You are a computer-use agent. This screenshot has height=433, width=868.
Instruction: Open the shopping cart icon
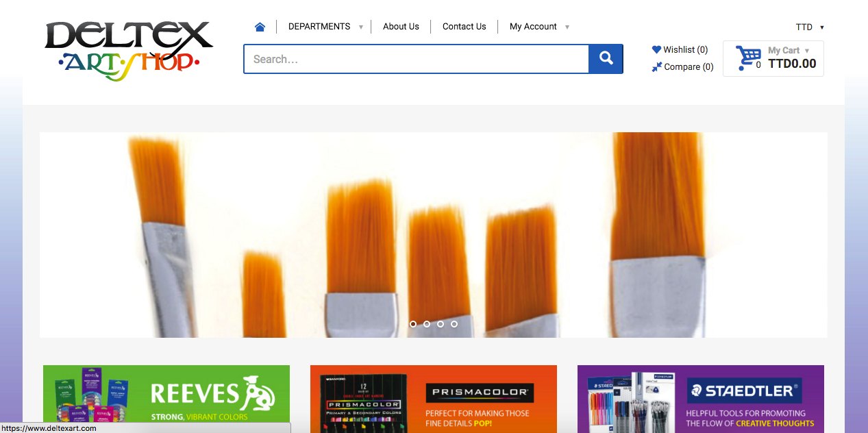coord(748,58)
